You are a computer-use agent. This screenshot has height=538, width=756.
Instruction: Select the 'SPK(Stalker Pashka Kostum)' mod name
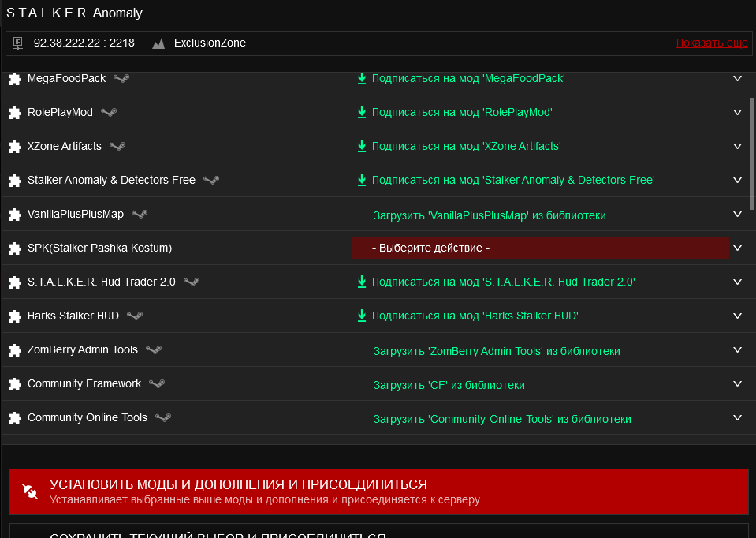(x=100, y=248)
